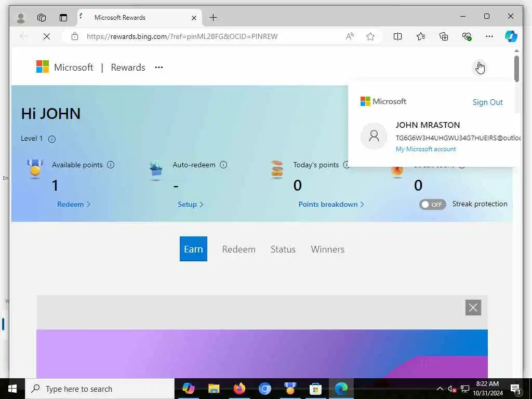Open Browser essentials heart icon

pyautogui.click(x=467, y=36)
